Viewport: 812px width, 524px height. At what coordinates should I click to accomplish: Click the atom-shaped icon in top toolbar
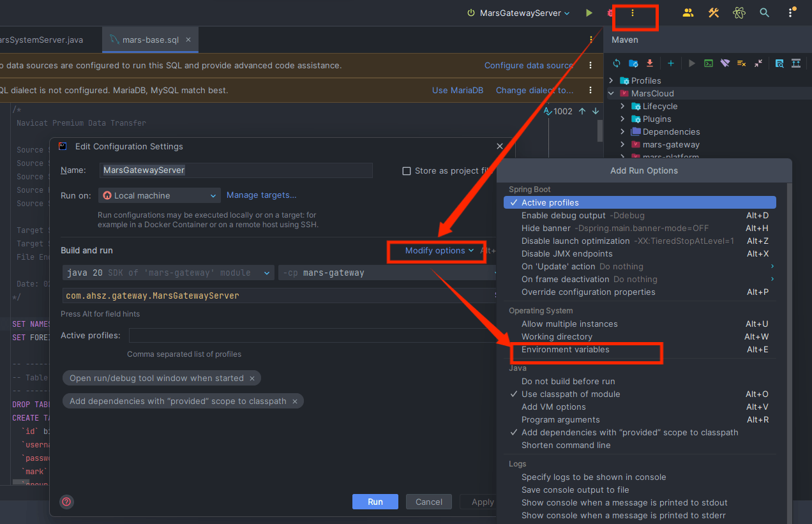click(739, 13)
